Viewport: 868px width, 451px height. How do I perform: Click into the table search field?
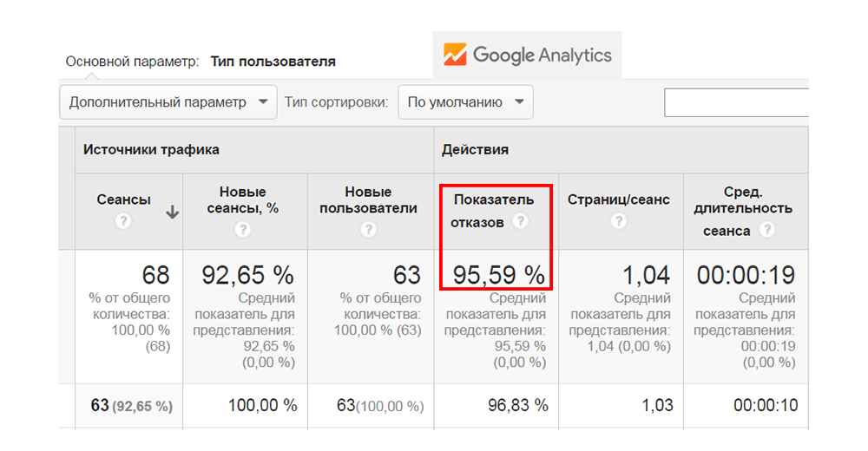click(736, 102)
